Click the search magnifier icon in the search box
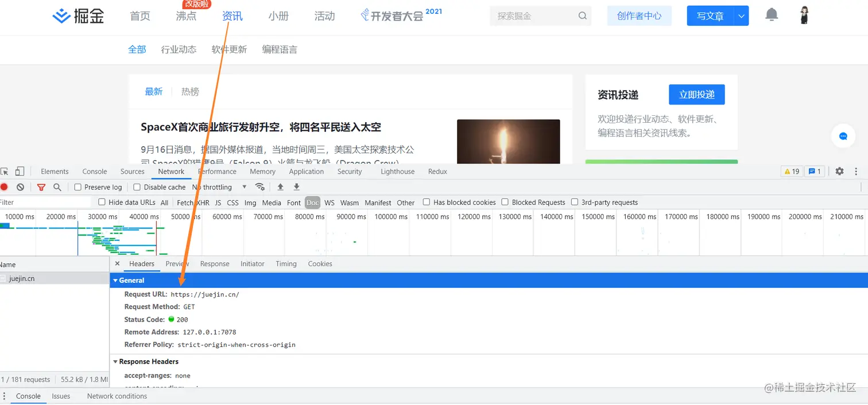The height and width of the screenshot is (405, 868). (x=583, y=16)
